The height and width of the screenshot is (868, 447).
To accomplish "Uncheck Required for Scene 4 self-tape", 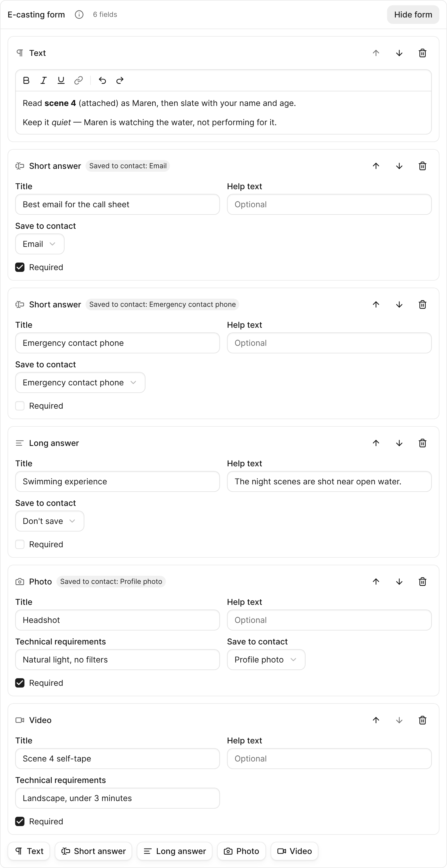I will click(x=20, y=821).
